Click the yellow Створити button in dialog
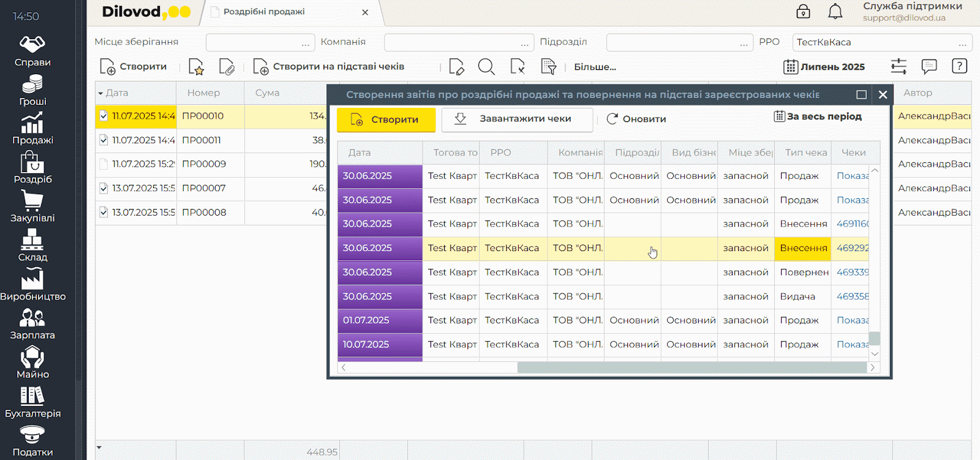This screenshot has width=980, height=460. click(386, 119)
